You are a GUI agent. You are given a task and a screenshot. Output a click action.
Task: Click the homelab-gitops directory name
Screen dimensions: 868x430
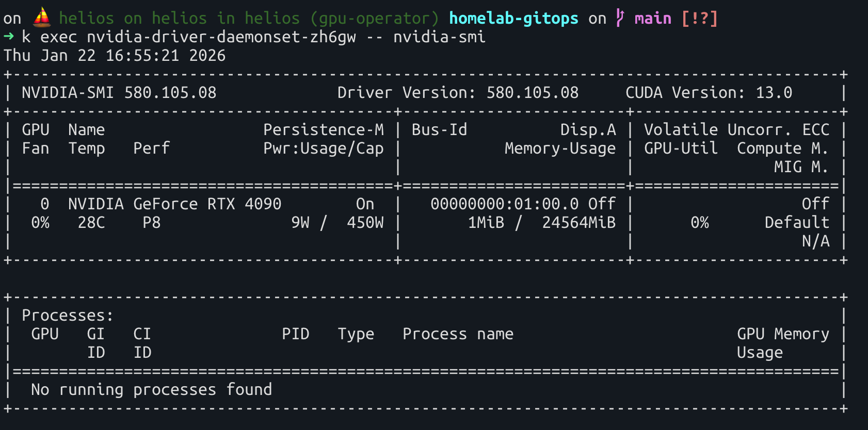(513, 18)
